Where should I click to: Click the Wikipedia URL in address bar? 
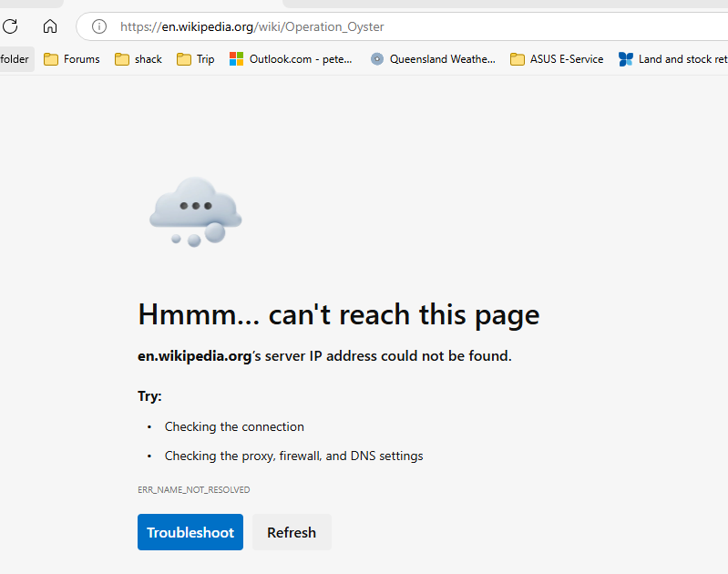(252, 26)
